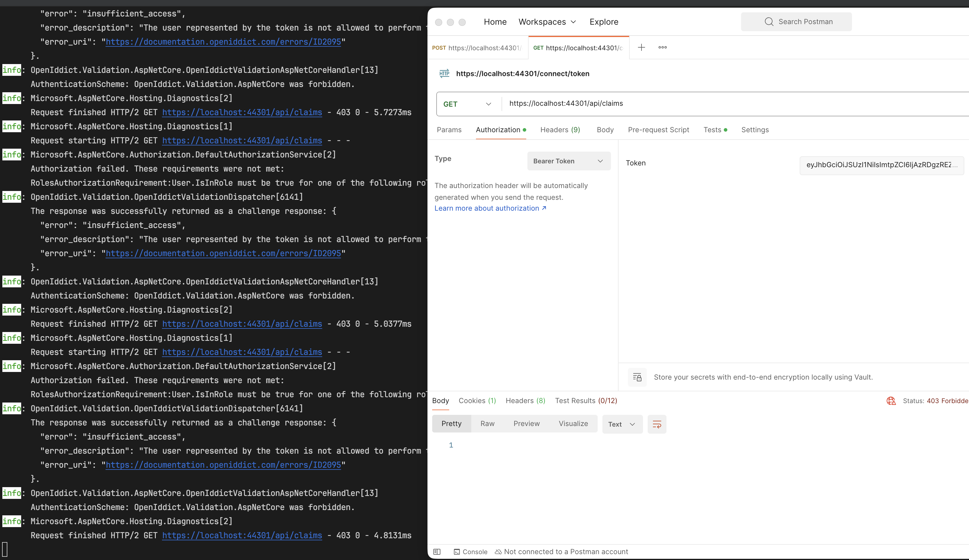Switch to the Preview response view
Screen dimensions: 969x560
point(527,424)
